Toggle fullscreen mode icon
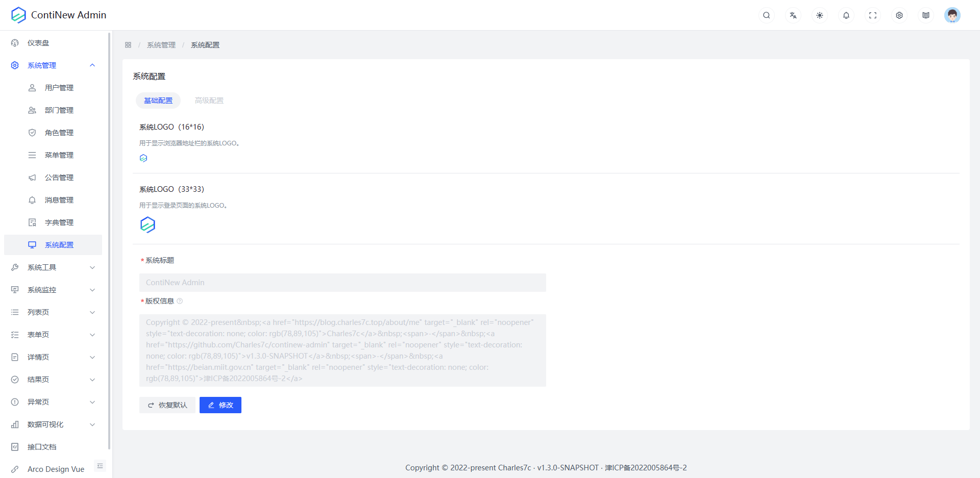 [872, 15]
